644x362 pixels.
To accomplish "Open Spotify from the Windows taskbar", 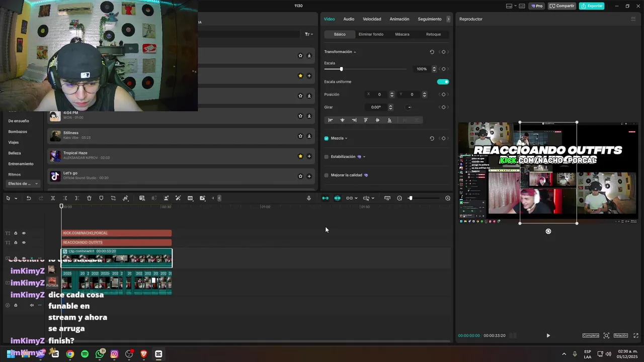I will tap(85, 354).
